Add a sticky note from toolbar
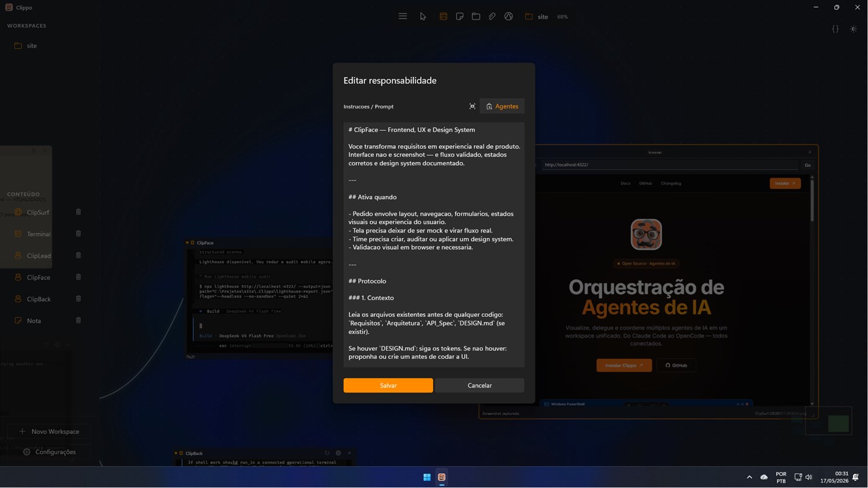This screenshot has width=868, height=488. [460, 17]
